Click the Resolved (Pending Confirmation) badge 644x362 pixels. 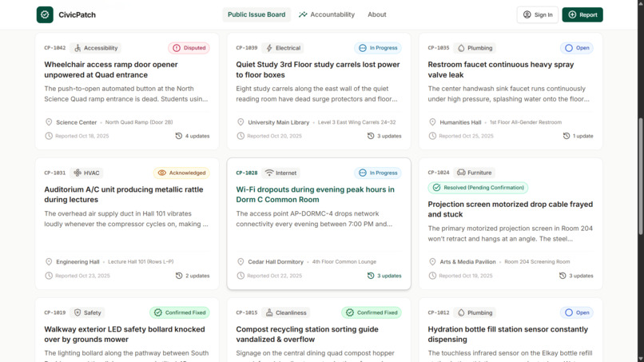tap(478, 188)
